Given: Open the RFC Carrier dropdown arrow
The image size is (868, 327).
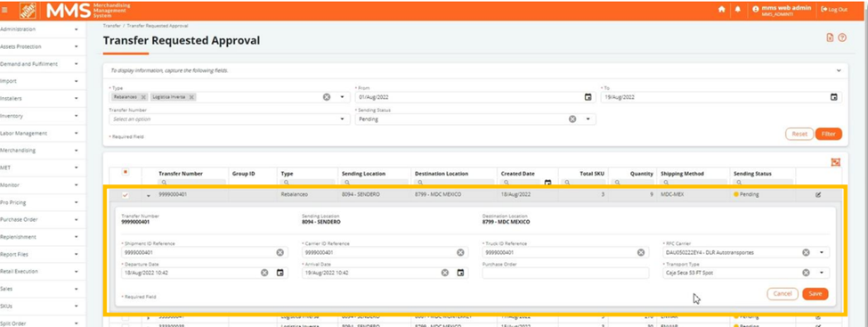Looking at the screenshot, I should point(821,252).
